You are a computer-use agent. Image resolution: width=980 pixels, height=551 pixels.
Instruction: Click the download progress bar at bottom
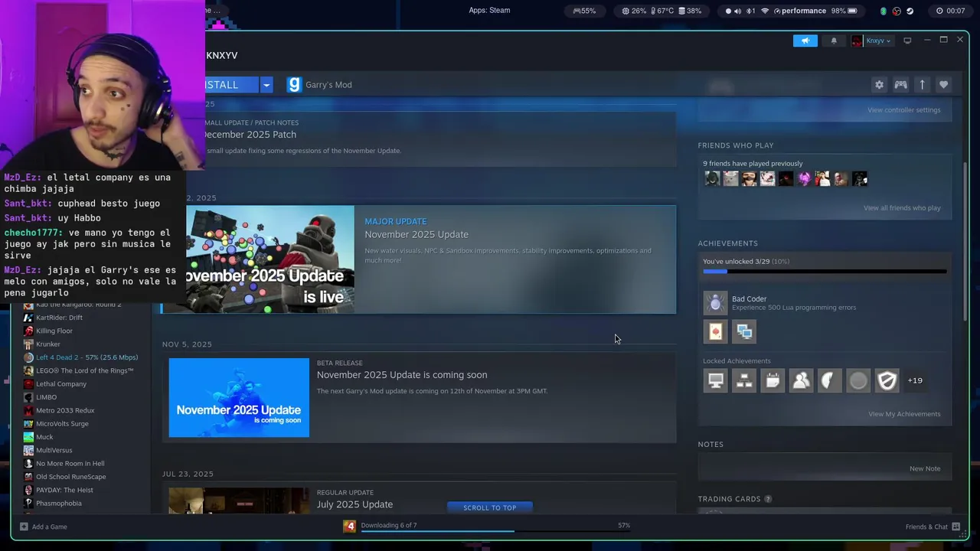click(495, 530)
